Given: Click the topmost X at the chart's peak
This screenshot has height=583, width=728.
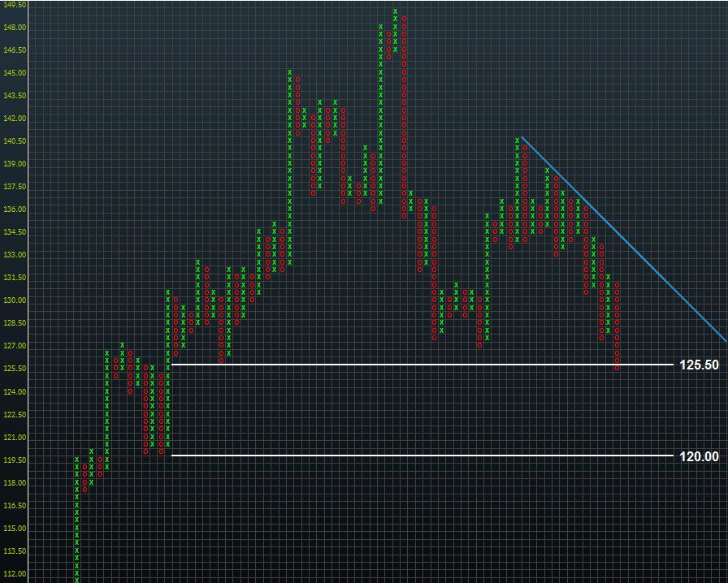Looking at the screenshot, I should [x=396, y=11].
